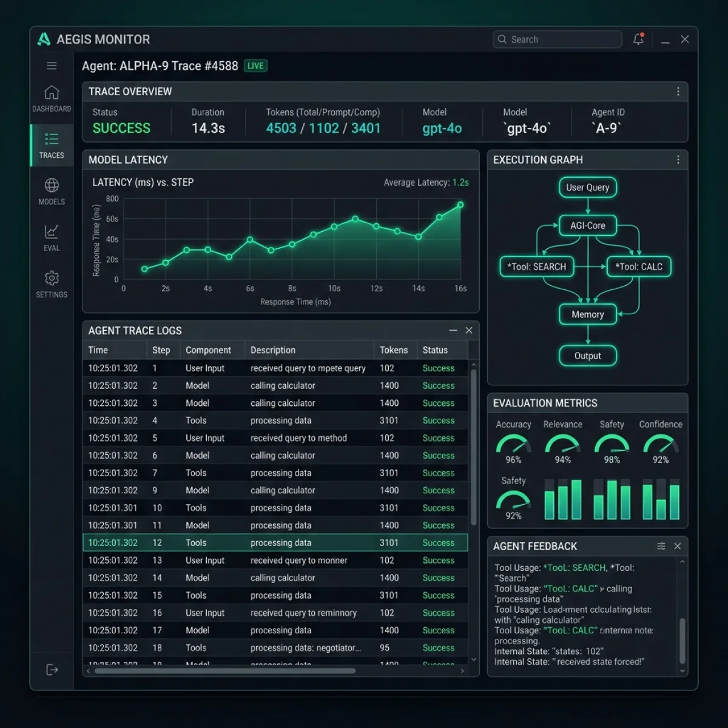
Task: Click SUCCESS status value in overview
Action: [121, 128]
